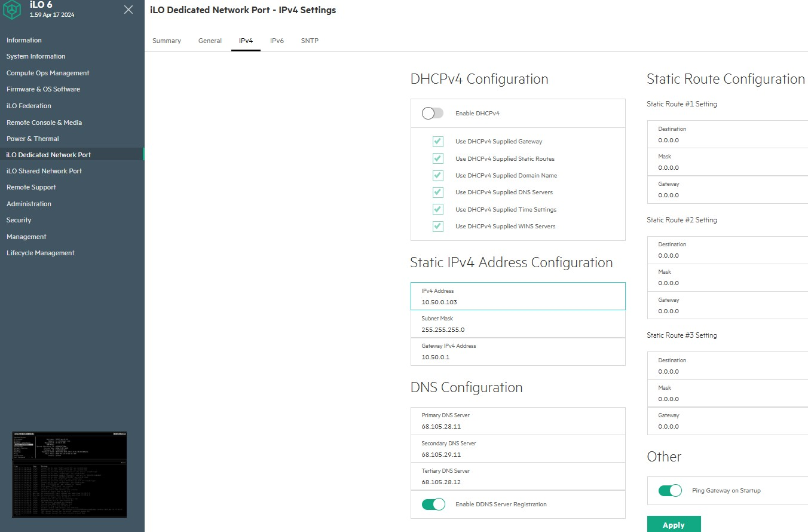Viewport: 808px width, 532px height.
Task: Click the Apply button
Action: (x=674, y=524)
